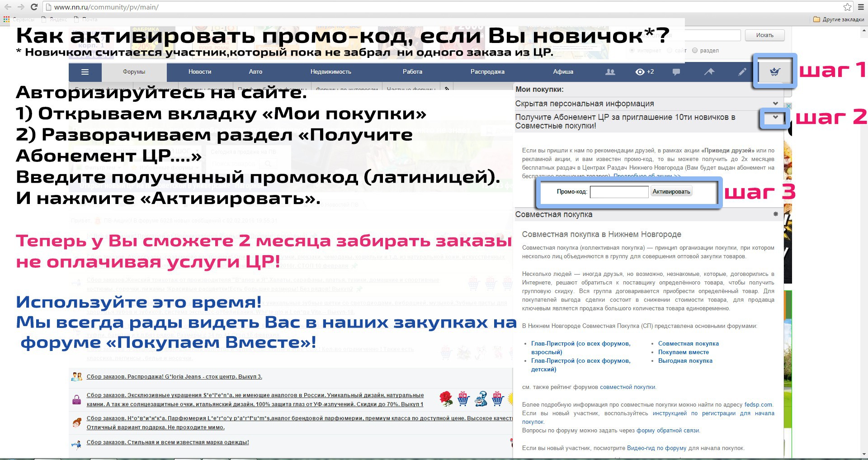Image resolution: width=868 pixels, height=460 pixels.
Task: Open the Недвижимость tab
Action: point(331,72)
